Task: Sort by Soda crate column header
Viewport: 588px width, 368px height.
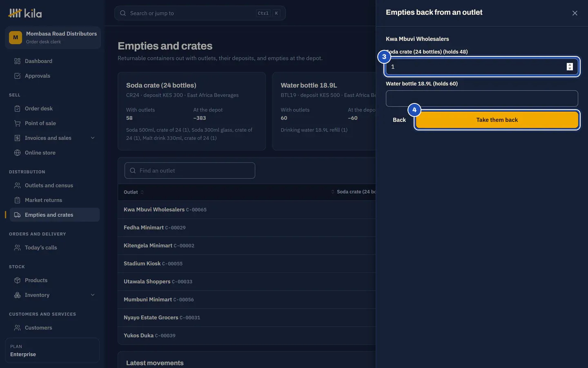Action: click(354, 192)
